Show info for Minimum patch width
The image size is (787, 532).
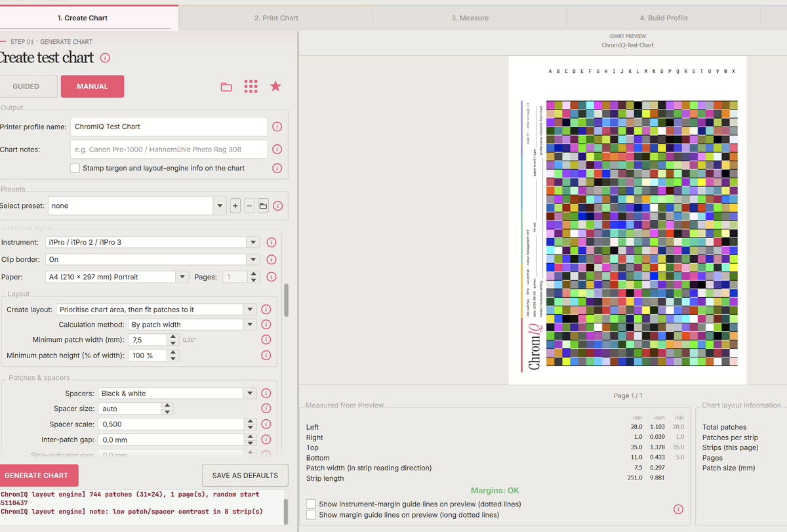point(266,340)
